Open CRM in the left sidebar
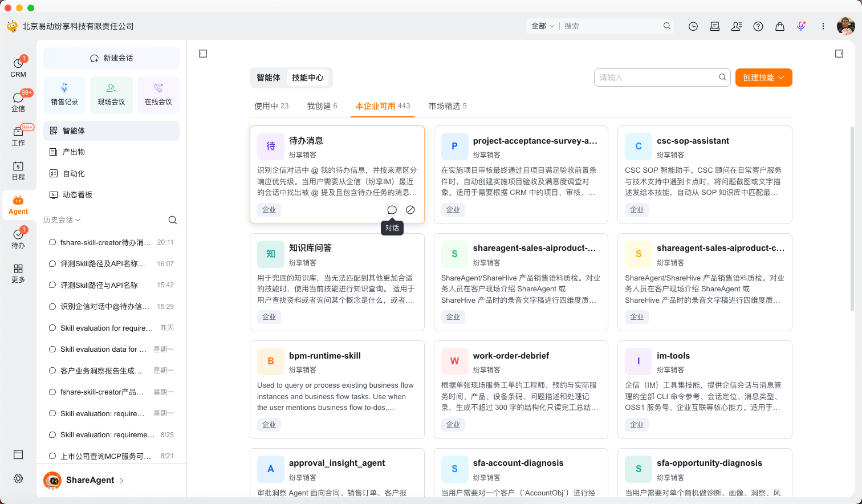This screenshot has height=504, width=862. pos(18,67)
